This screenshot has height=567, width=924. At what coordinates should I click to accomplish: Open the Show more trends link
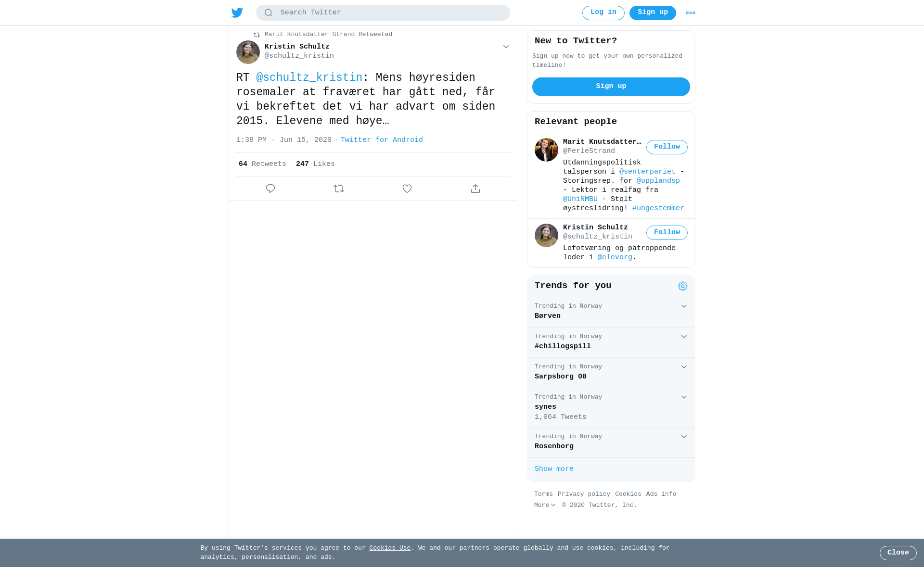554,469
